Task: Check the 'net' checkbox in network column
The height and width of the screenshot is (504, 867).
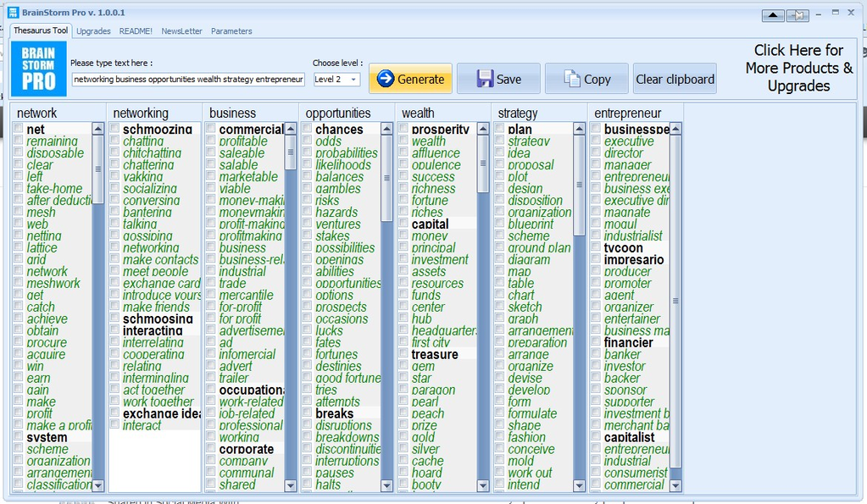Action: pyautogui.click(x=19, y=128)
